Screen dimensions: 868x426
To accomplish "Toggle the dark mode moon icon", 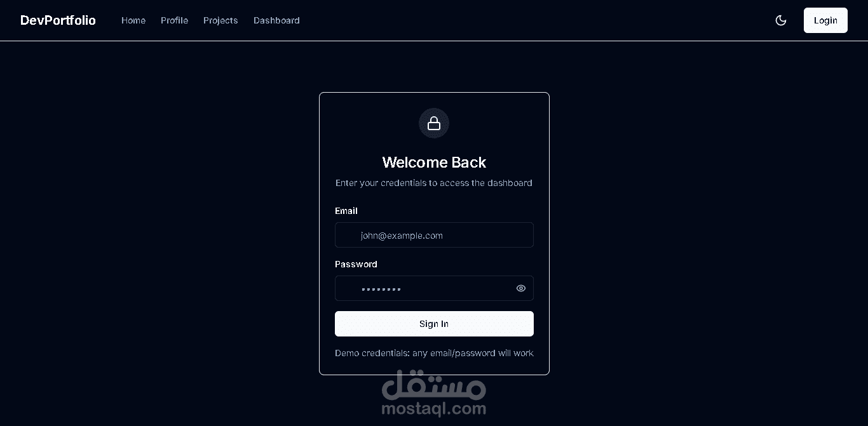I will 781,20.
